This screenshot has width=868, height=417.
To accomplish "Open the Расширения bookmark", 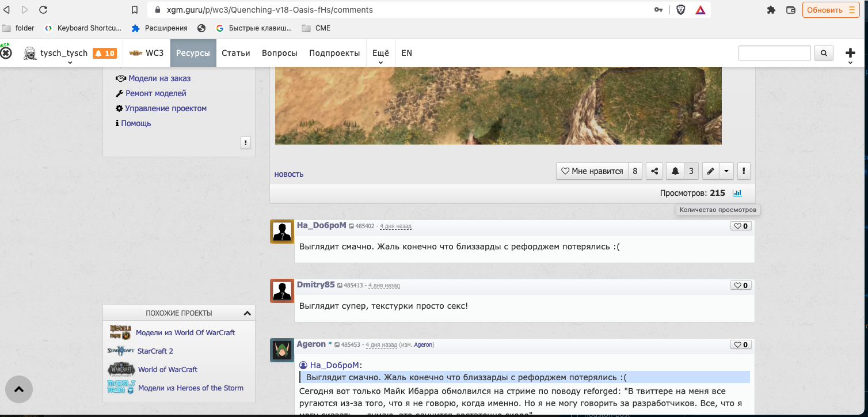I will 159,28.
